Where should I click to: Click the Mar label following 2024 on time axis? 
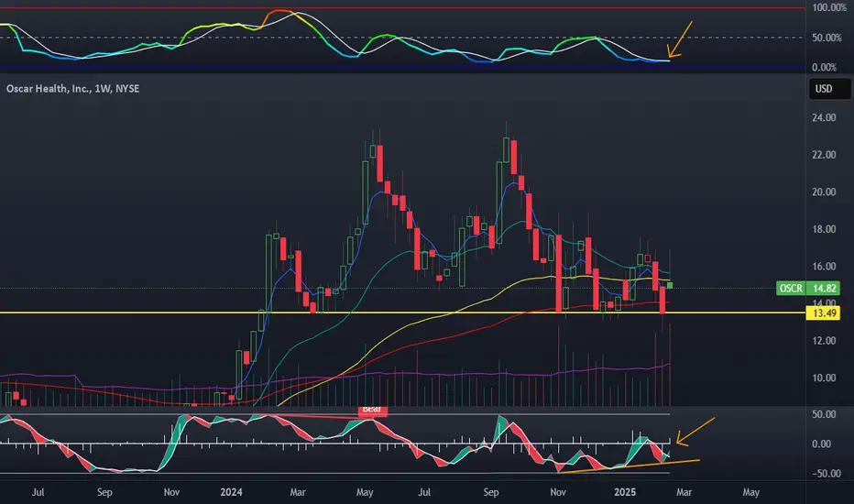(298, 492)
